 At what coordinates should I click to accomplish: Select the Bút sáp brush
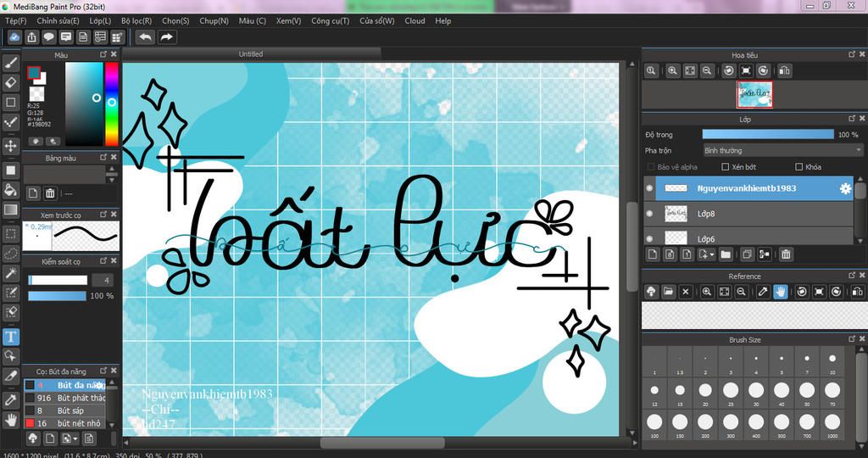click(x=64, y=411)
